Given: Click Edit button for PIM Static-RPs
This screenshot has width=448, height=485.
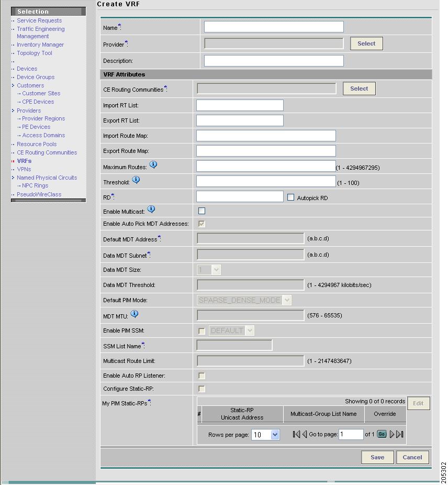Looking at the screenshot, I should 418,403.
